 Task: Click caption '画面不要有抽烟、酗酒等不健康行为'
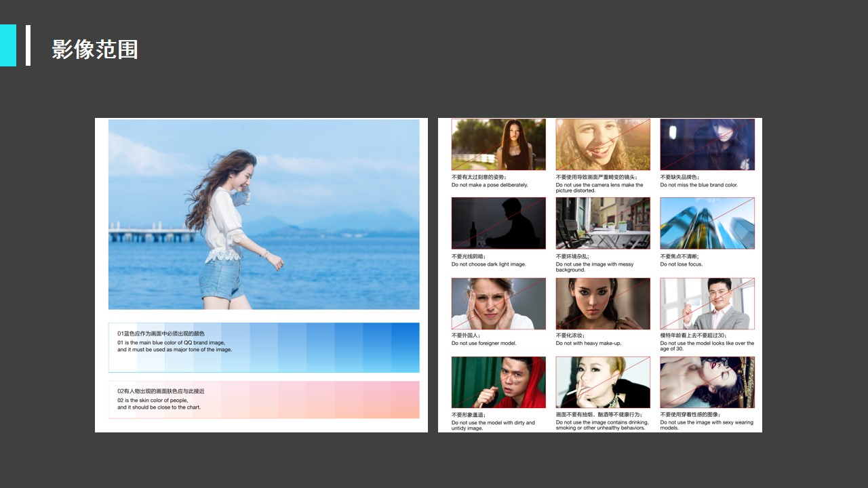point(599,415)
